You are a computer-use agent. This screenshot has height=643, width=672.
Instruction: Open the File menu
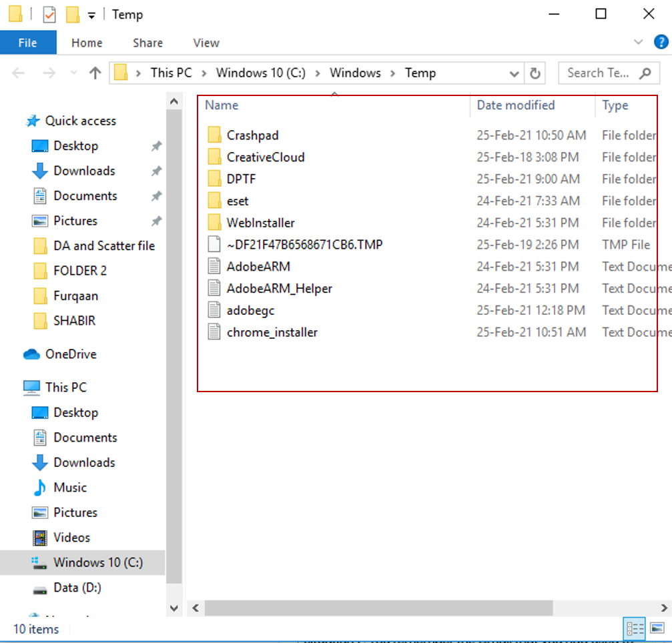[x=28, y=42]
